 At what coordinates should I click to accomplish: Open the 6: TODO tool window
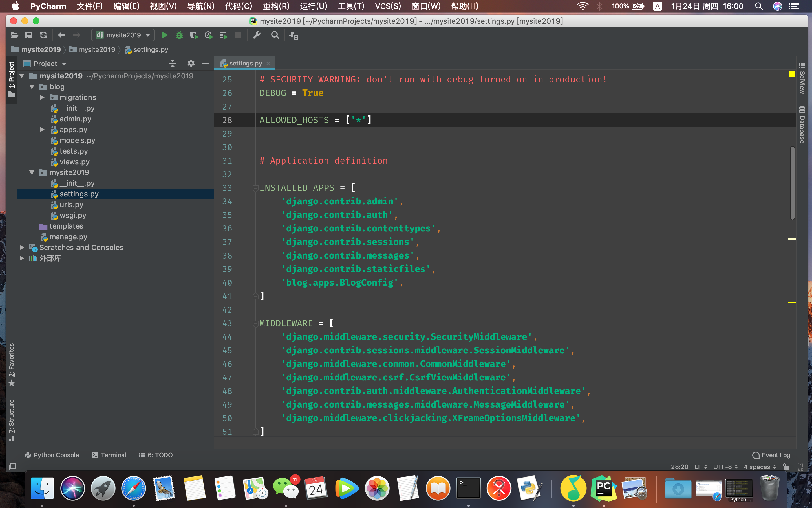coord(156,455)
